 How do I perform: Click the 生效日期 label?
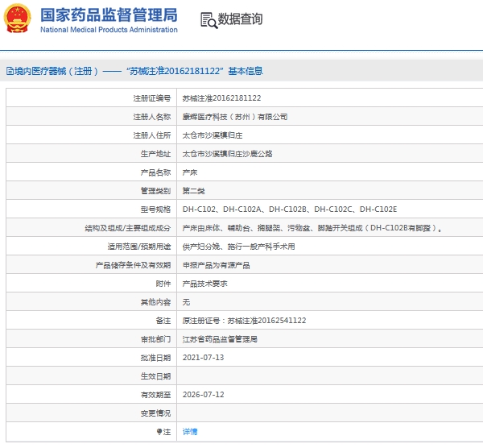[155, 376]
